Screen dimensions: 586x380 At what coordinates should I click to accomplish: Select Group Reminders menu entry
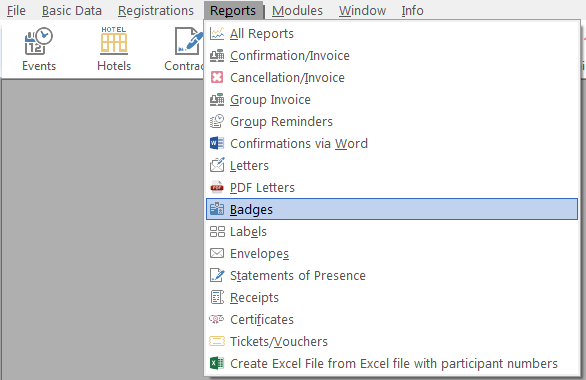point(392,121)
